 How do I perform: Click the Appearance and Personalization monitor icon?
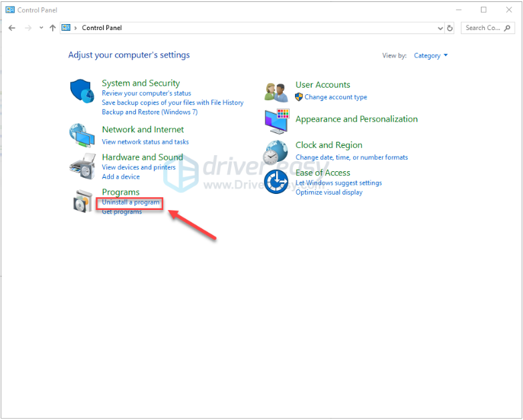click(x=276, y=120)
